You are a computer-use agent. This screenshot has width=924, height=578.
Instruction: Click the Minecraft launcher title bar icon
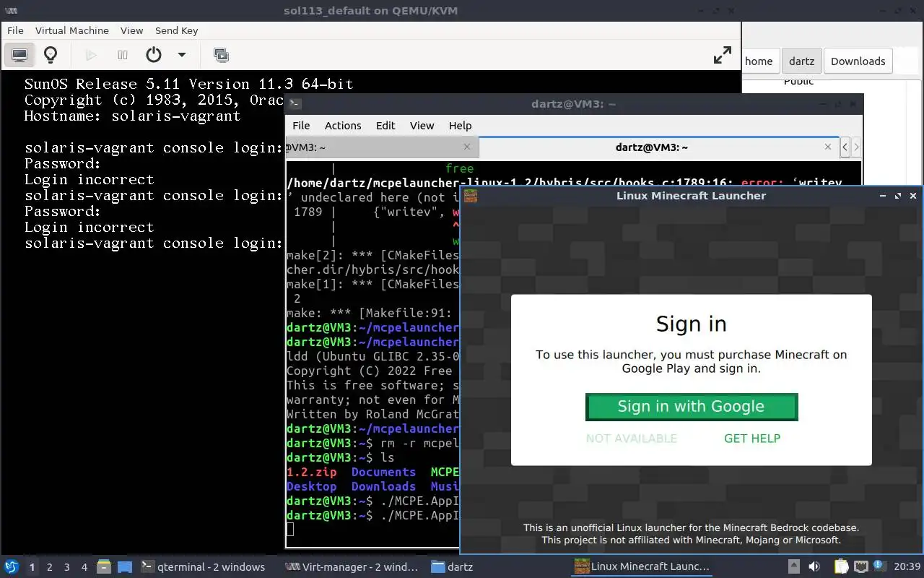click(471, 196)
